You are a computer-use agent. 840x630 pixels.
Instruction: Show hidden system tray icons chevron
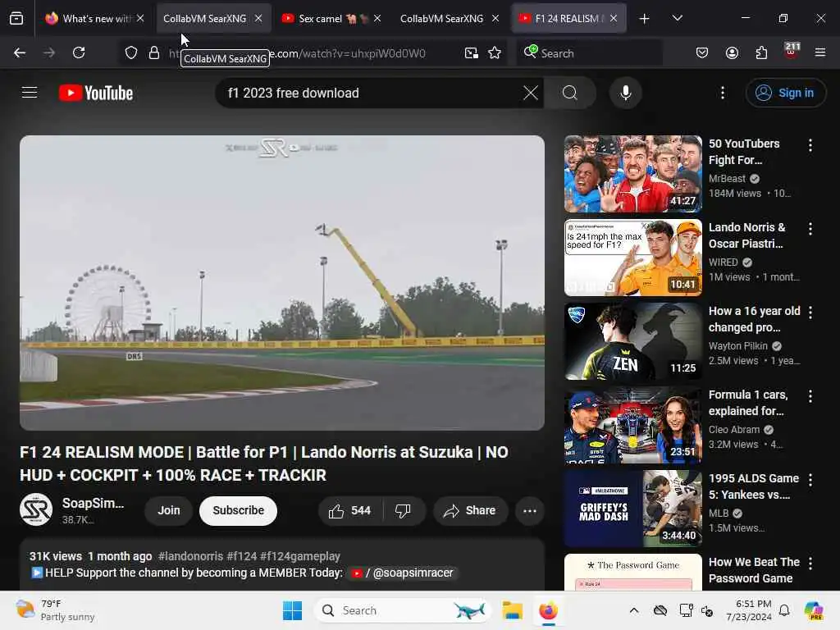[634, 610]
